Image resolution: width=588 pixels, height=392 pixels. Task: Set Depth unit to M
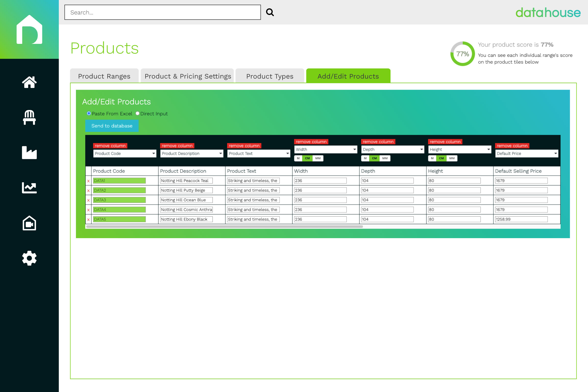click(x=365, y=158)
